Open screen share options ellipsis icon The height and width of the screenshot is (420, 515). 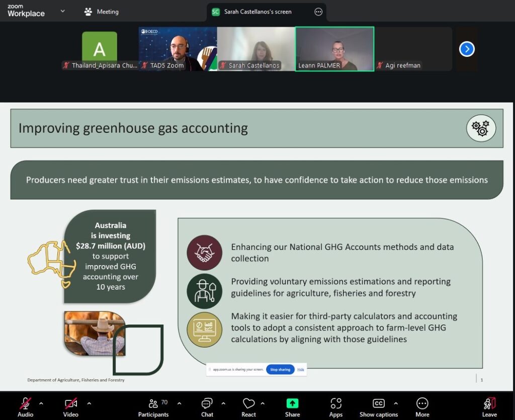click(x=318, y=12)
